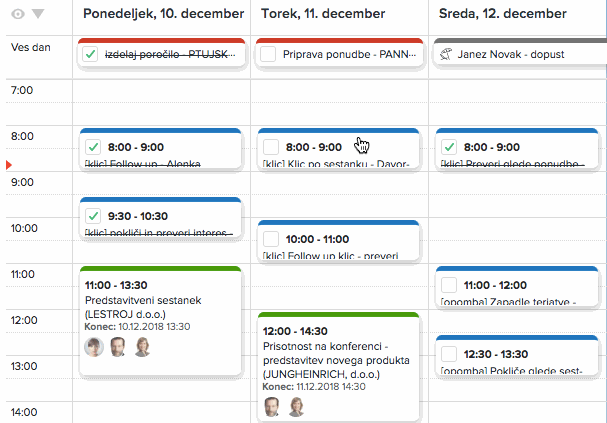Uncheck the 'izdelaj poročilo' all-day task
607x423 pixels.
pyautogui.click(x=91, y=54)
